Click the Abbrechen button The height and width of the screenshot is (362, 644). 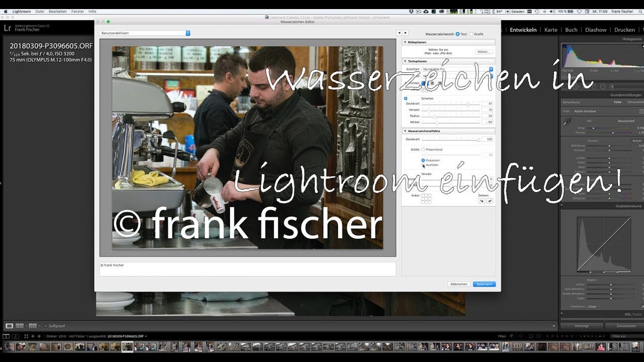pyautogui.click(x=459, y=284)
